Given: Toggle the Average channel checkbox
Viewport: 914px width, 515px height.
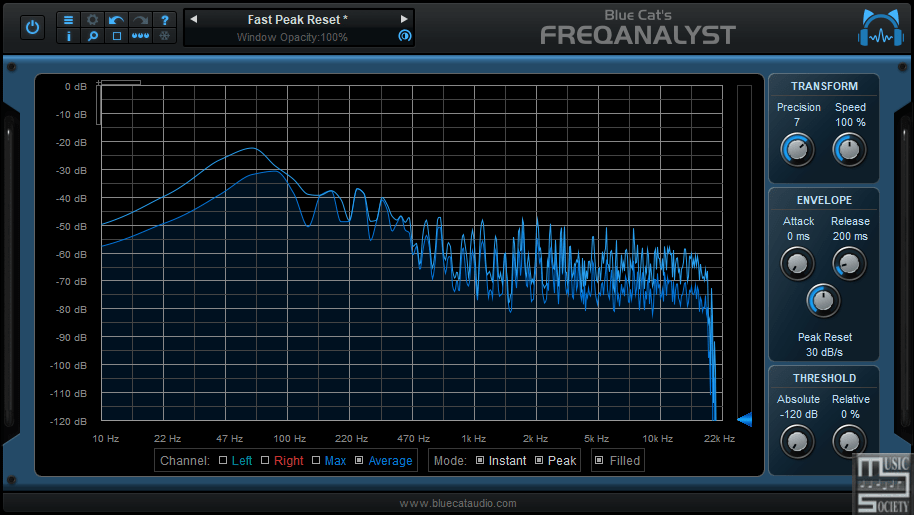Looking at the screenshot, I should coord(359,460).
